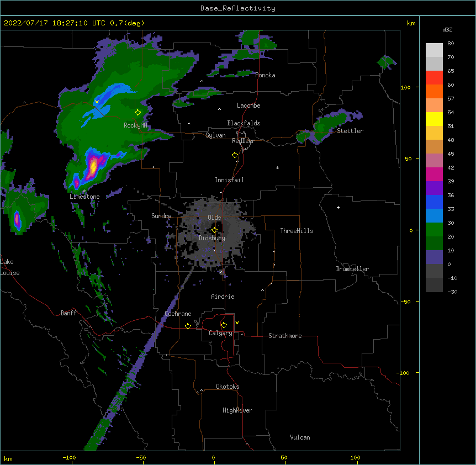Click the dBZ legend heading
This screenshot has width=476, height=465.
(447, 29)
